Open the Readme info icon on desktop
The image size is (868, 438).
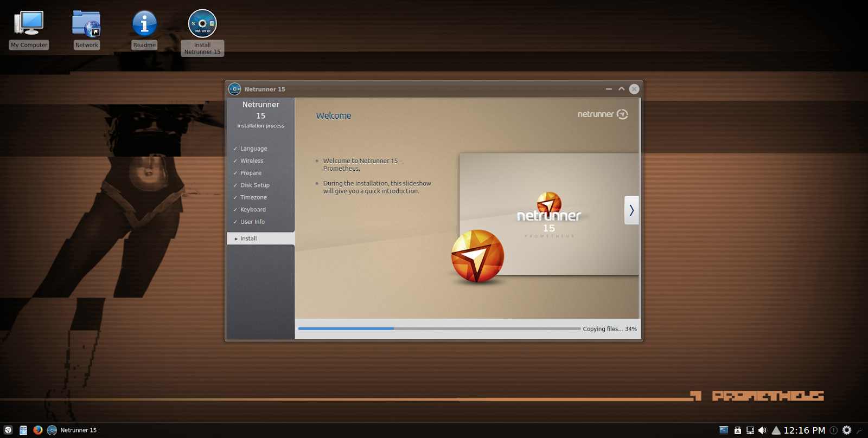pyautogui.click(x=144, y=30)
